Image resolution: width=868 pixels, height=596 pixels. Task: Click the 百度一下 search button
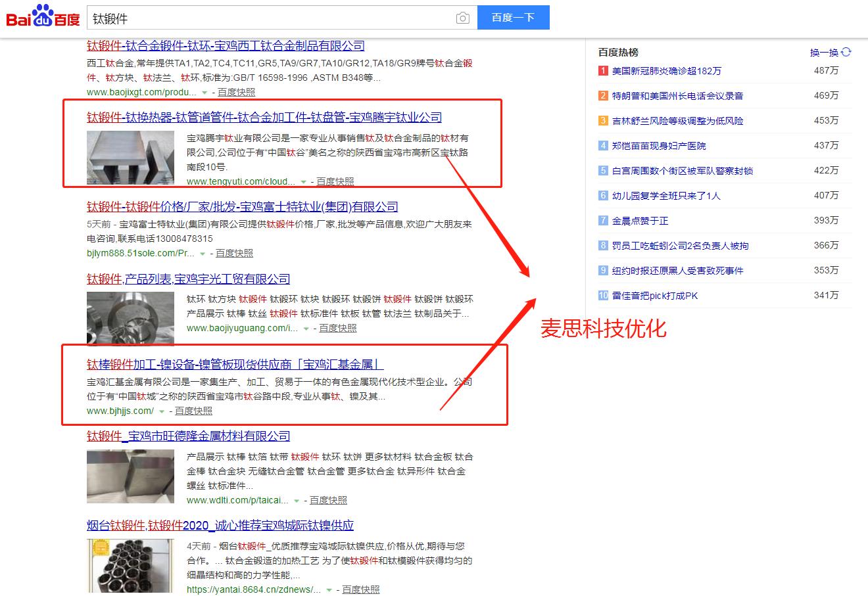(513, 18)
